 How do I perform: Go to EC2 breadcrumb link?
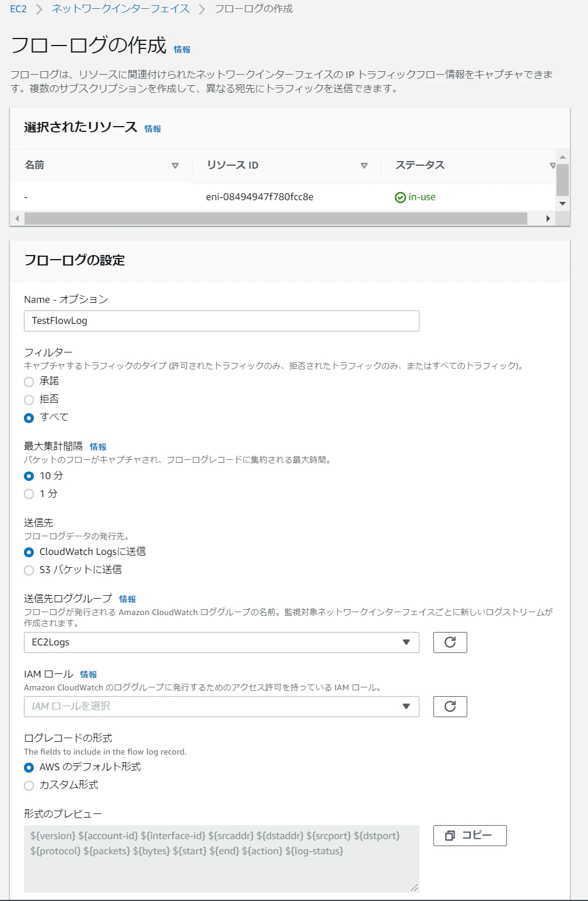coord(19,9)
